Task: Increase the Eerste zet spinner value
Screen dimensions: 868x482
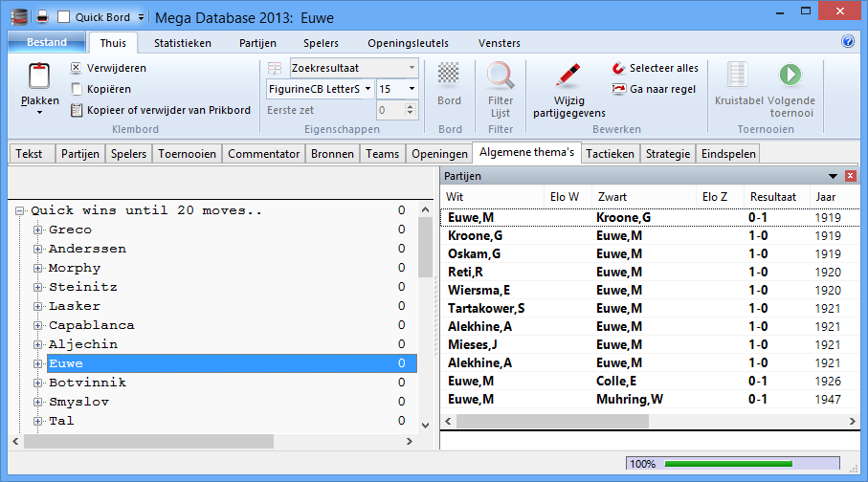Action: pos(411,106)
